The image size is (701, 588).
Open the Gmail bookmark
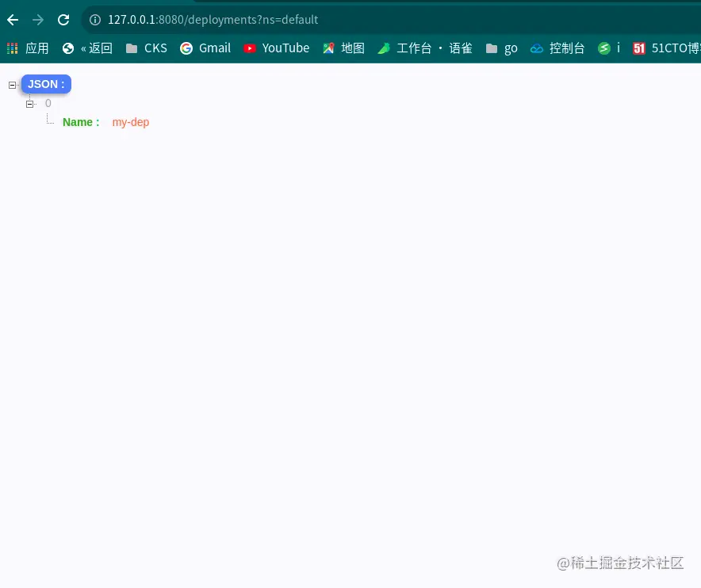tap(205, 48)
